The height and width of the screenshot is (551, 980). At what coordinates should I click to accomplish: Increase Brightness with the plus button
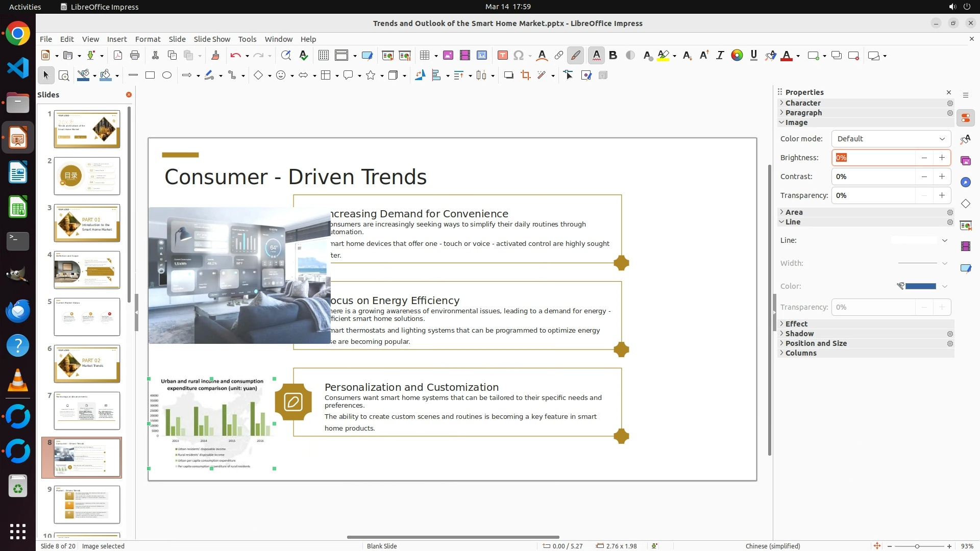(942, 158)
